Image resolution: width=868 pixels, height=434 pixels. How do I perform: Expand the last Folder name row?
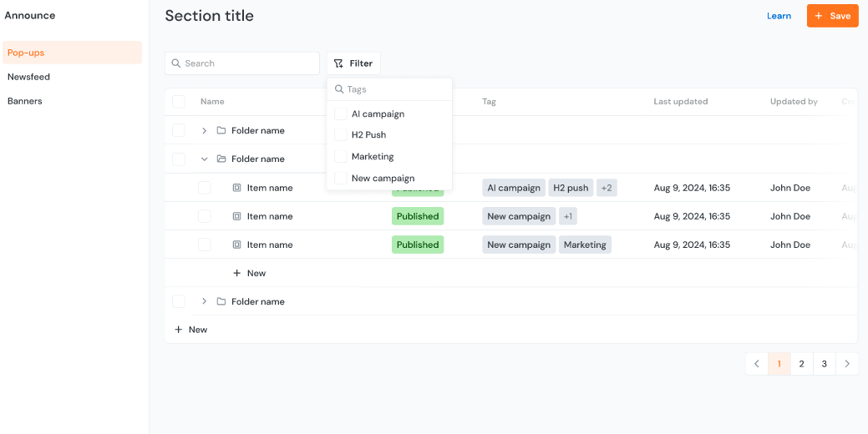(204, 302)
